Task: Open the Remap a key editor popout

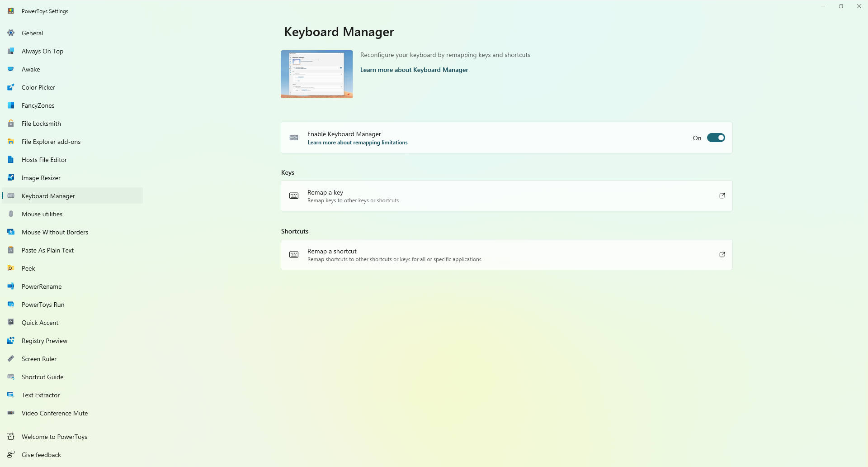Action: click(x=722, y=196)
